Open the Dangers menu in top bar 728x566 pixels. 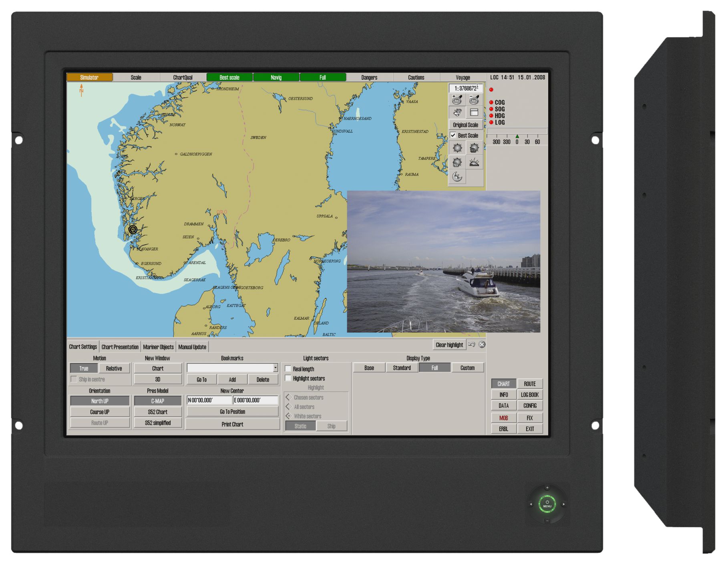[x=369, y=77]
